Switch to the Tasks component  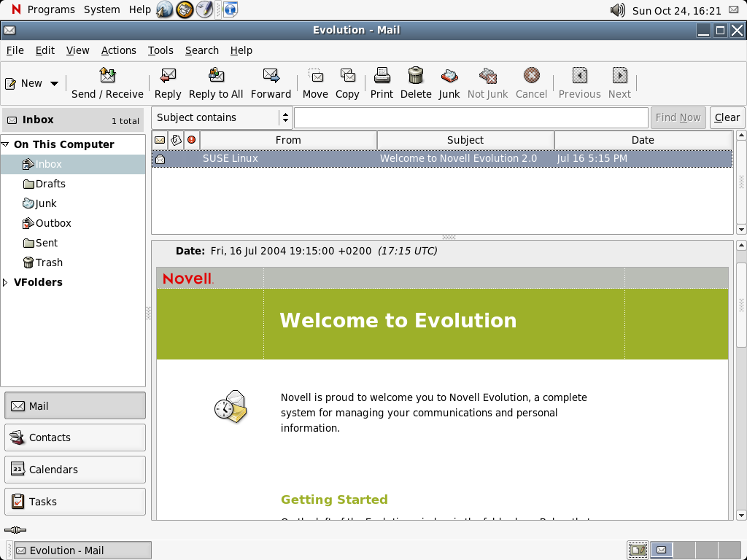[x=75, y=502]
